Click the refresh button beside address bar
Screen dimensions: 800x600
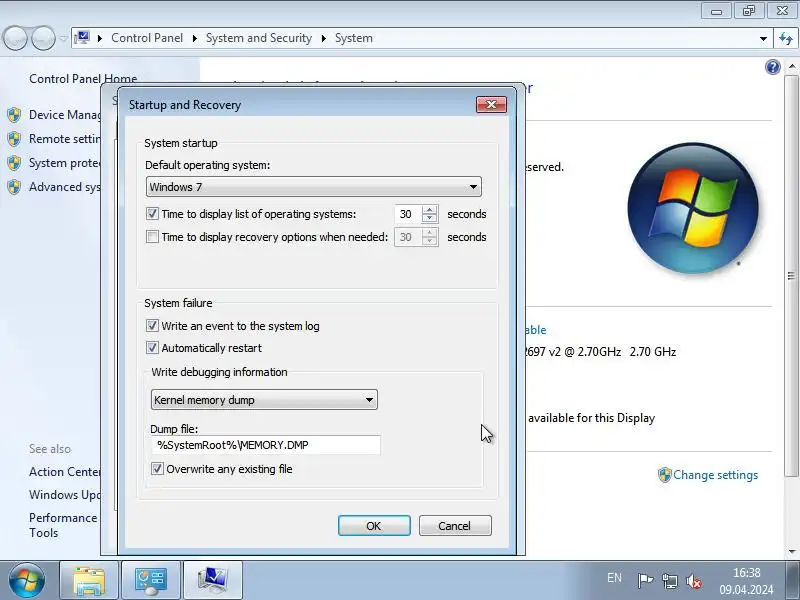point(786,38)
